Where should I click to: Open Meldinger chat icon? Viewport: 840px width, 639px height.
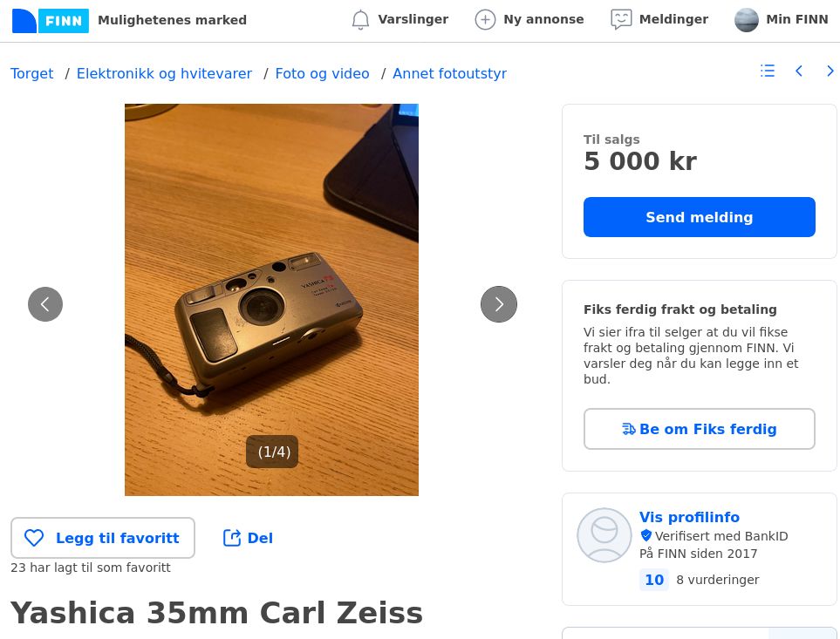tap(621, 20)
